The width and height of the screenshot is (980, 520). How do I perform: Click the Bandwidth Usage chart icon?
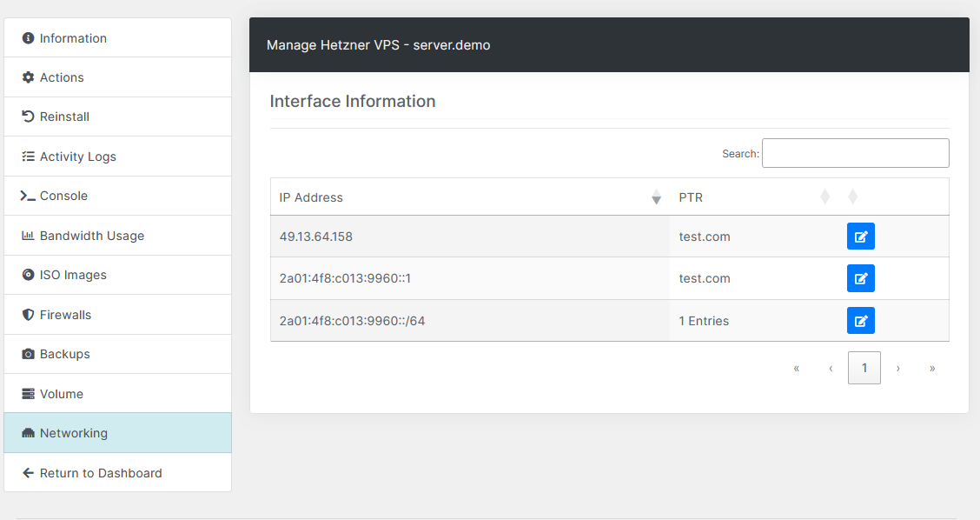pos(28,236)
